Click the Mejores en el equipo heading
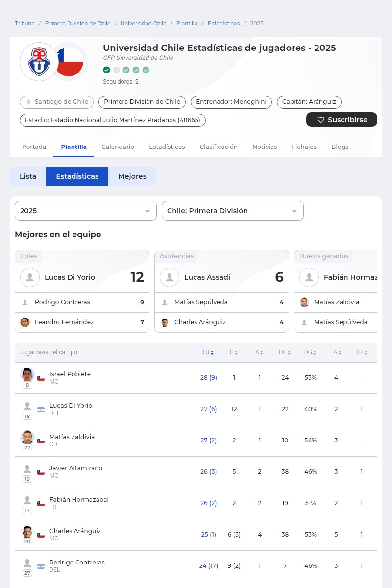Screen dimensions: 392x588 (x=58, y=235)
